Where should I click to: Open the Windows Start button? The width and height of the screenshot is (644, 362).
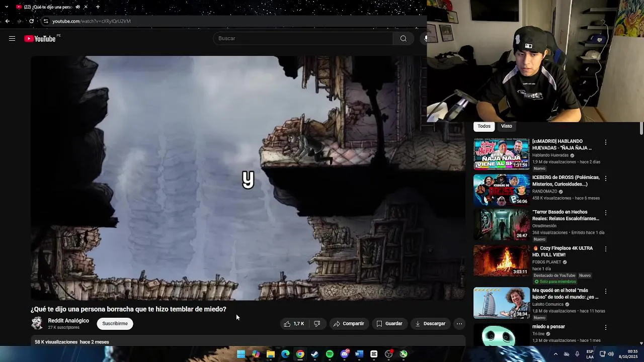pos(241,354)
